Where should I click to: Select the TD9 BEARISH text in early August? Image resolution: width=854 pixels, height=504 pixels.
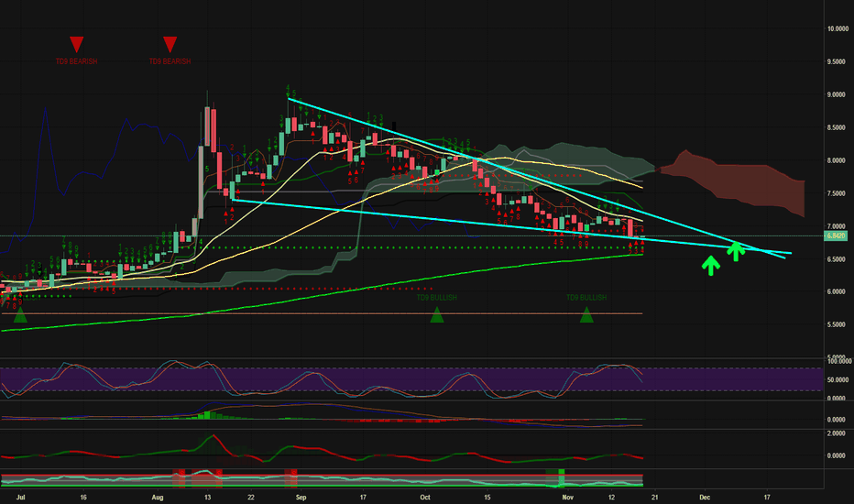pyautogui.click(x=170, y=61)
